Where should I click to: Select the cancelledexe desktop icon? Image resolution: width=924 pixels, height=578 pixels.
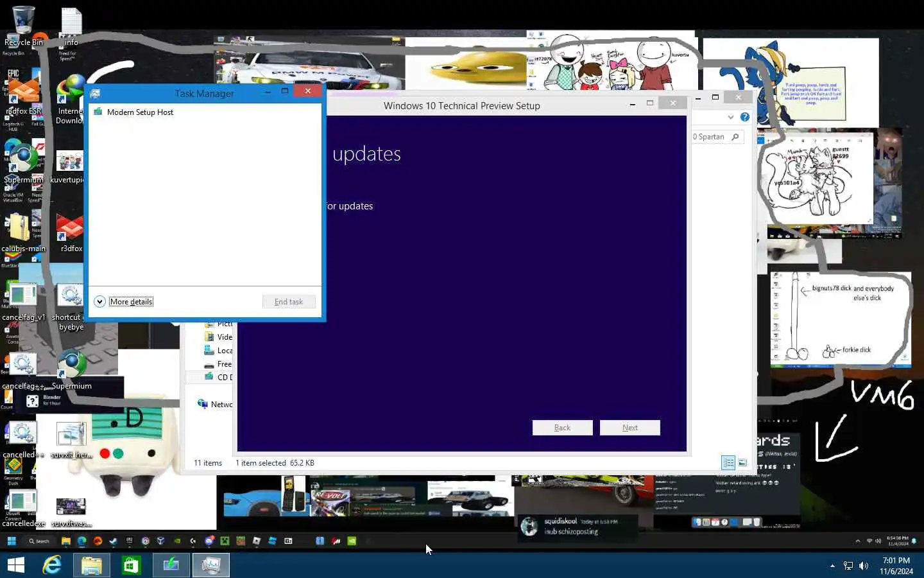pos(23,509)
